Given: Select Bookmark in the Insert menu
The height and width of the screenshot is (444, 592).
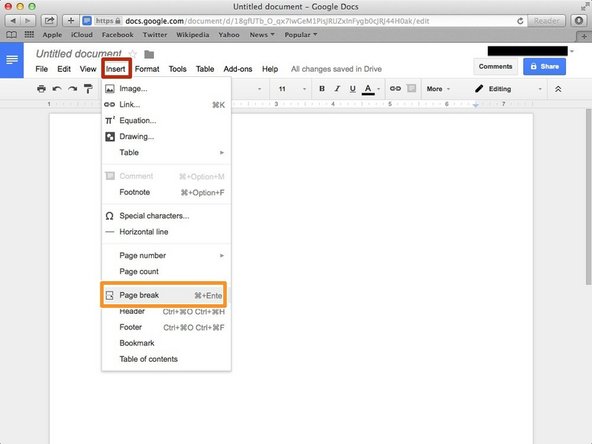Looking at the screenshot, I should (x=166, y=343).
